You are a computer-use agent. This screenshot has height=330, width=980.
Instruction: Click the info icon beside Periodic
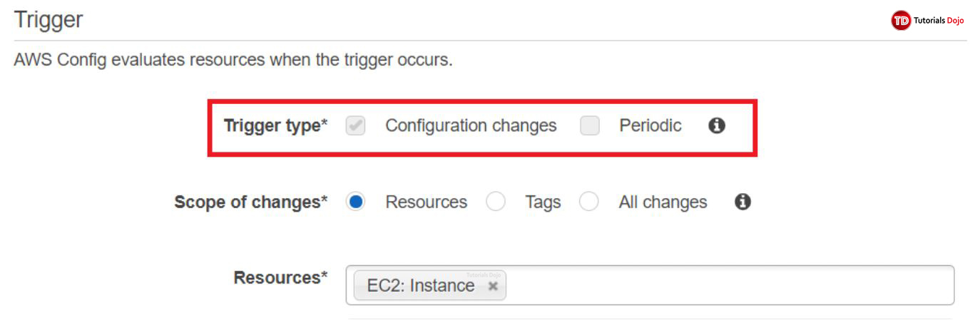pyautogui.click(x=717, y=126)
